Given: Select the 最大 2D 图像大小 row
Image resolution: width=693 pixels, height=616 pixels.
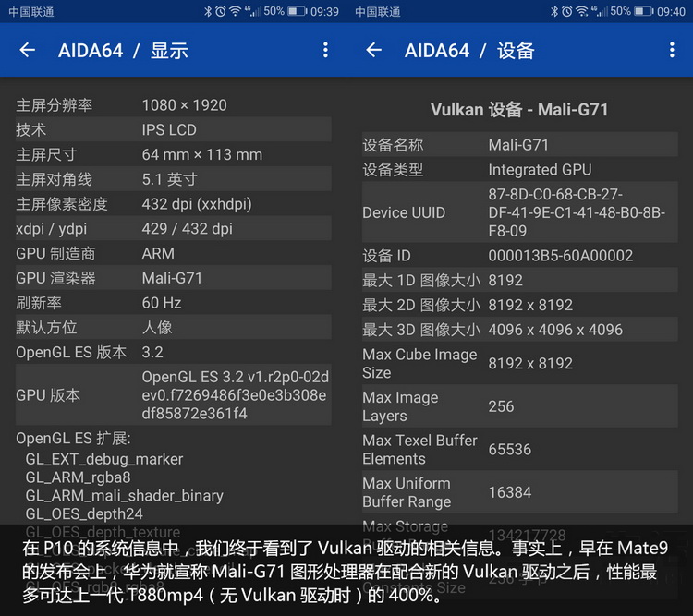Looking at the screenshot, I should [x=519, y=305].
